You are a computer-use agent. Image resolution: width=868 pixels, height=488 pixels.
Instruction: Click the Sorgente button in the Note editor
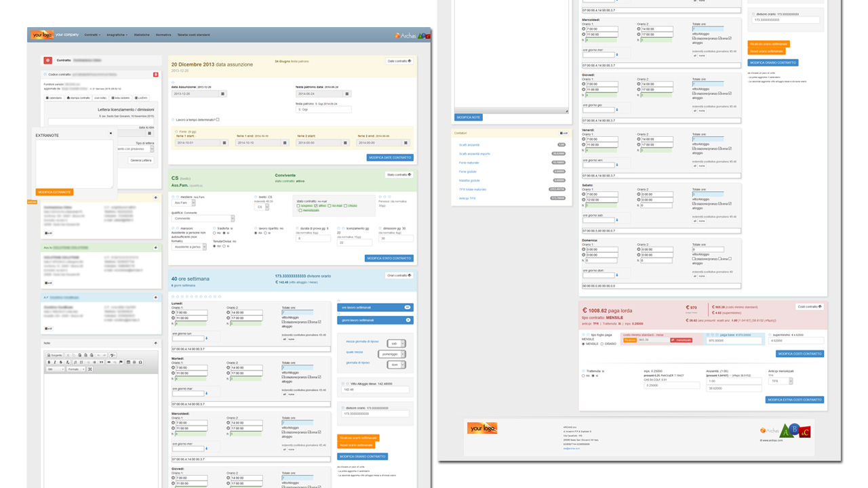tap(55, 355)
